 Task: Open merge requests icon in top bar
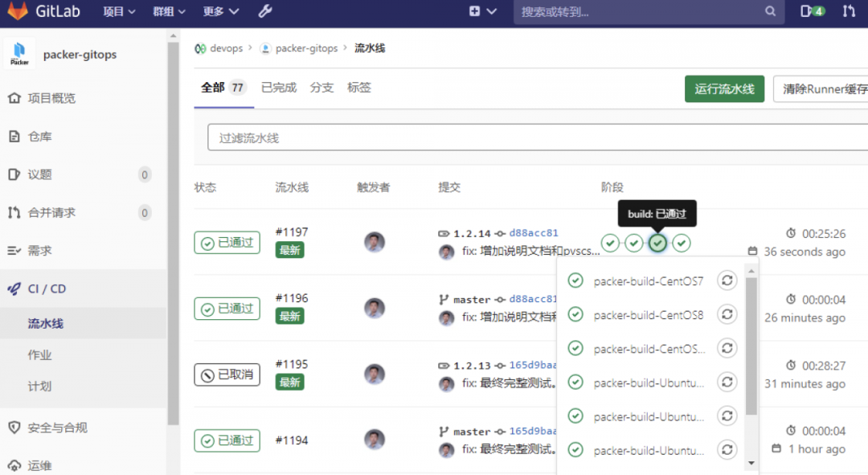pyautogui.click(x=849, y=11)
